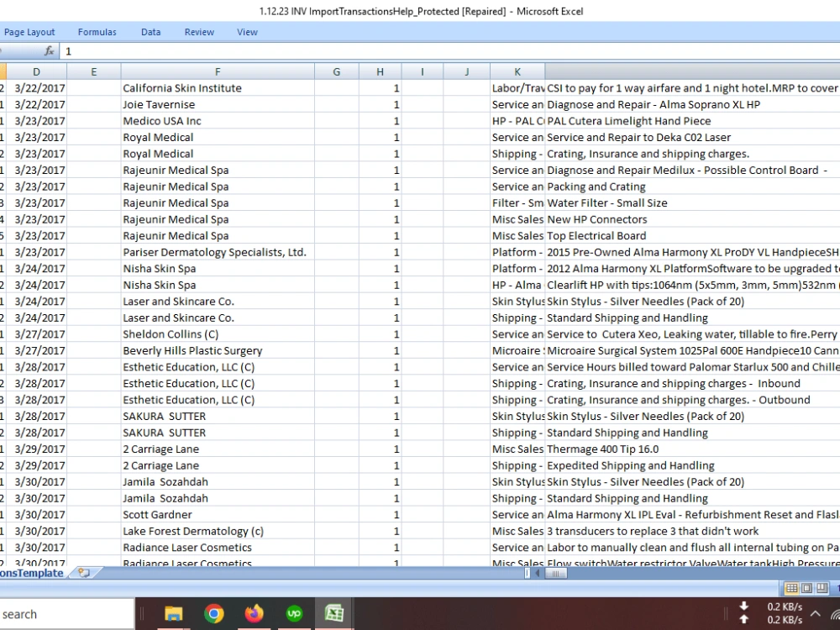Click the Windows taskbar search box
840x630 pixels.
click(x=67, y=614)
